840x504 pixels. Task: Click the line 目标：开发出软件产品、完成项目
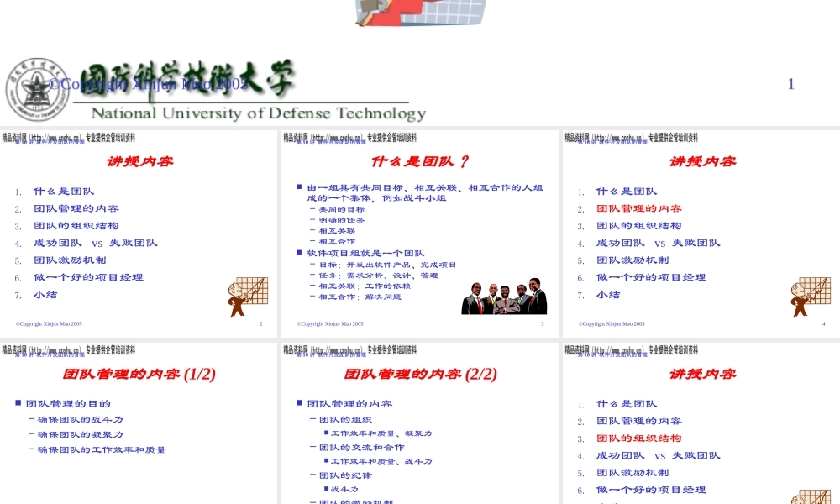pyautogui.click(x=387, y=265)
